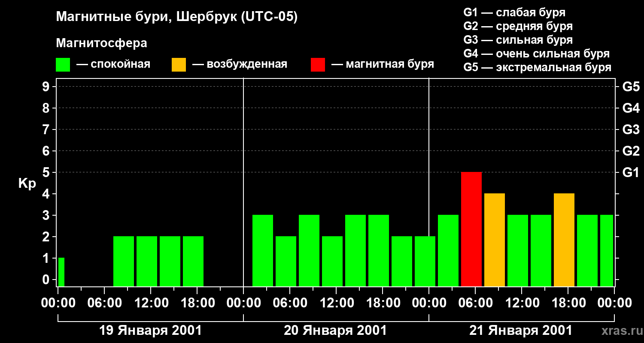Screen dimensions: 644x343
Task: Click the right-axis 'G3' level label
Action: (631, 130)
